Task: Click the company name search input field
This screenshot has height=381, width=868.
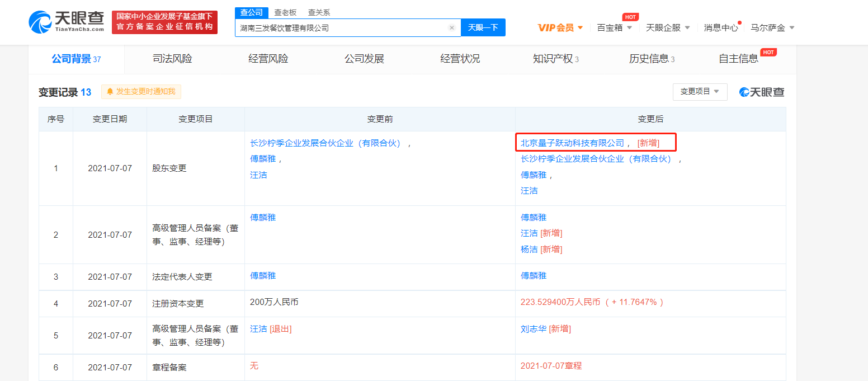Action: (x=341, y=27)
